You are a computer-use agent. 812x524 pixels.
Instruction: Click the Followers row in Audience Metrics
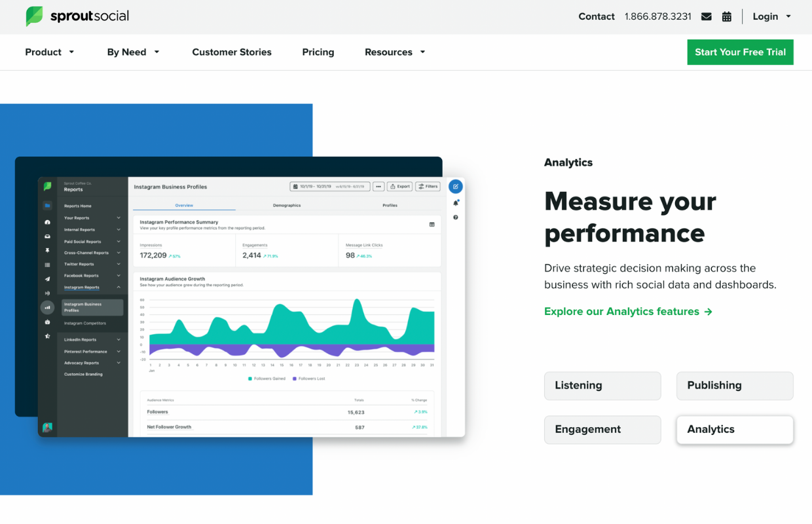coord(287,412)
